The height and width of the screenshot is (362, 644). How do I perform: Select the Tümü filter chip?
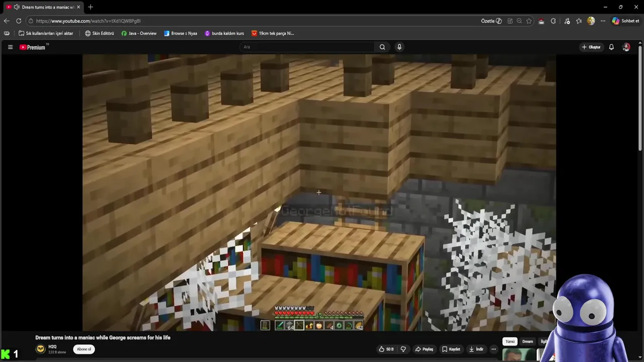(x=510, y=341)
